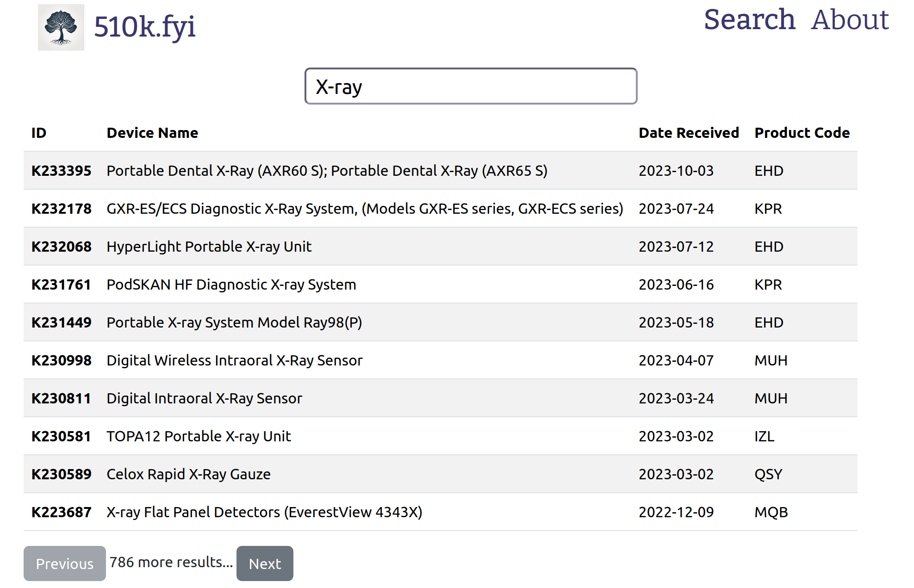Open record K223687
The width and height of the screenshot is (914, 588).
pos(62,512)
